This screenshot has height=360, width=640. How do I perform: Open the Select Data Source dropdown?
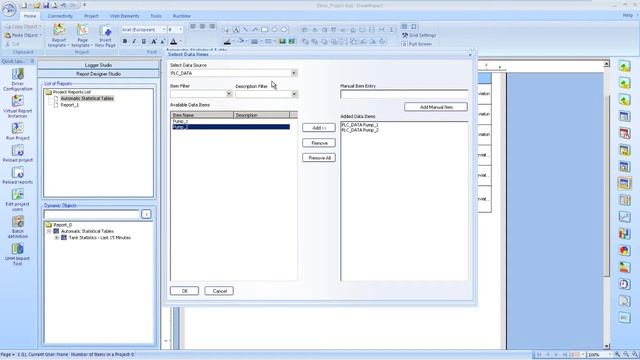293,73
